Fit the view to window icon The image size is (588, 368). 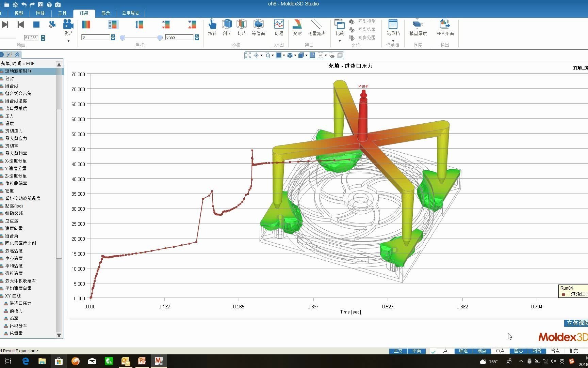point(248,55)
